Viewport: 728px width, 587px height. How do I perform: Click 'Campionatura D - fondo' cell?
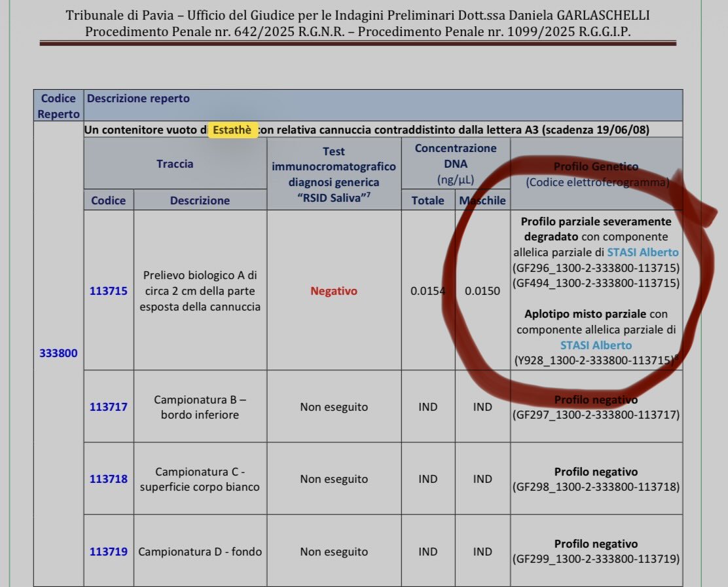tap(200, 552)
